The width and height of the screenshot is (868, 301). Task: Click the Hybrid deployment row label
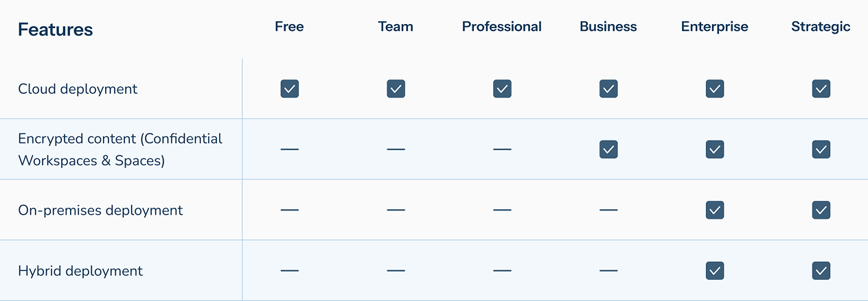point(80,271)
